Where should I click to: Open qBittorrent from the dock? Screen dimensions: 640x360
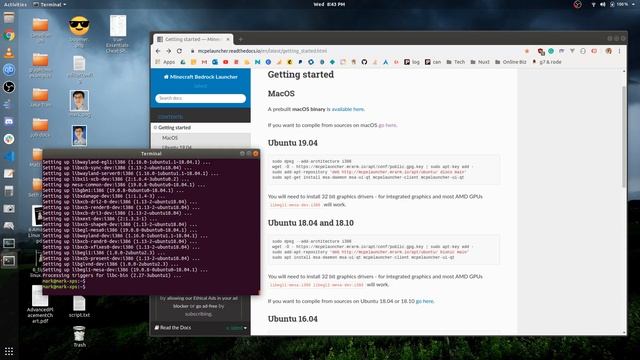9,70
